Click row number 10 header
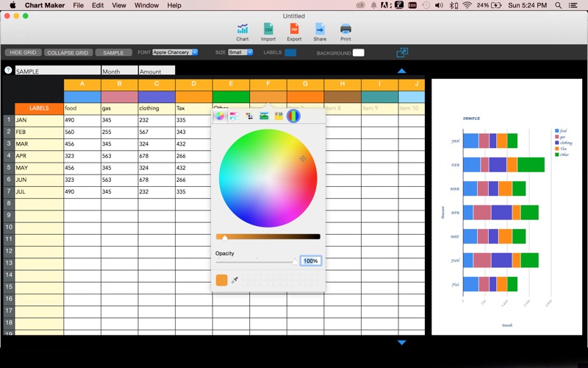 pyautogui.click(x=9, y=227)
